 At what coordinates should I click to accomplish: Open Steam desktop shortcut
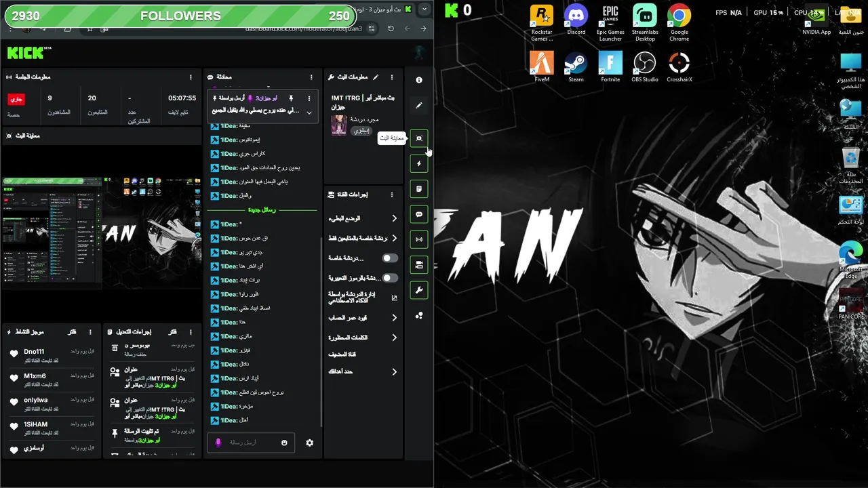click(576, 67)
